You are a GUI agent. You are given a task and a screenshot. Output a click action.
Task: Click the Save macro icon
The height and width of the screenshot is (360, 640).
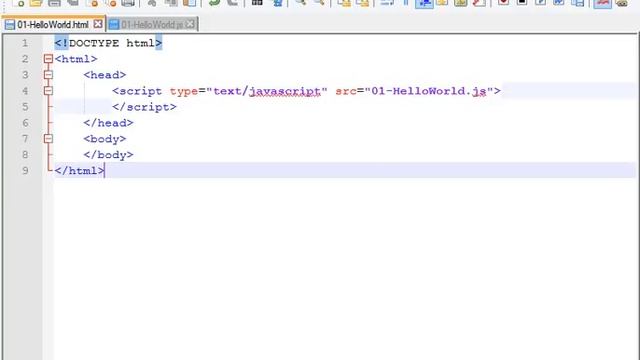(x=577, y=3)
